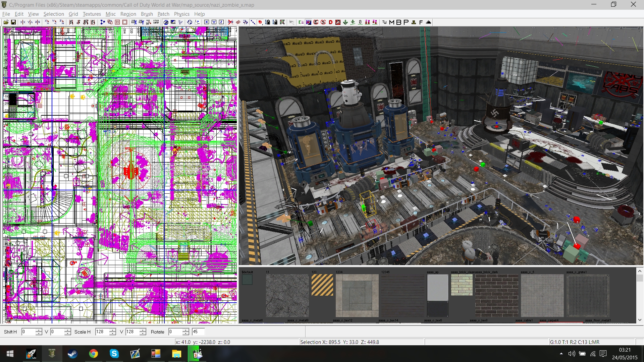Open the File menu
The width and height of the screenshot is (644, 362).
(x=6, y=14)
